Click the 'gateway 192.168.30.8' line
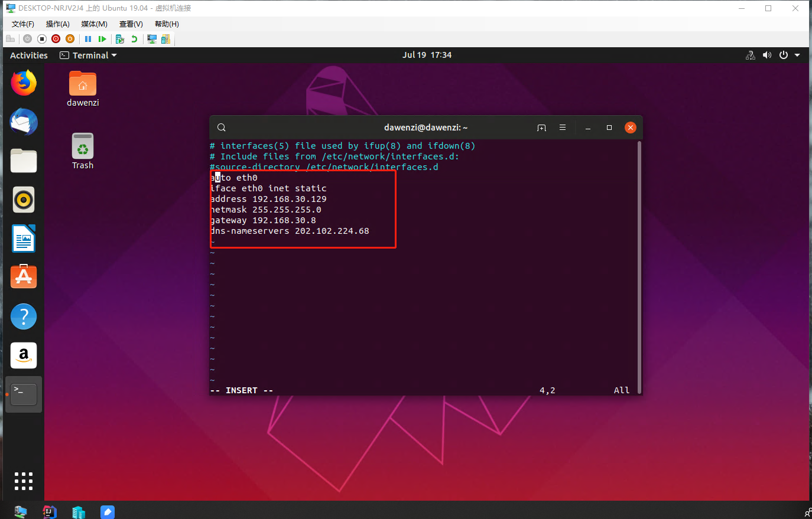This screenshot has height=519, width=812. tap(263, 220)
